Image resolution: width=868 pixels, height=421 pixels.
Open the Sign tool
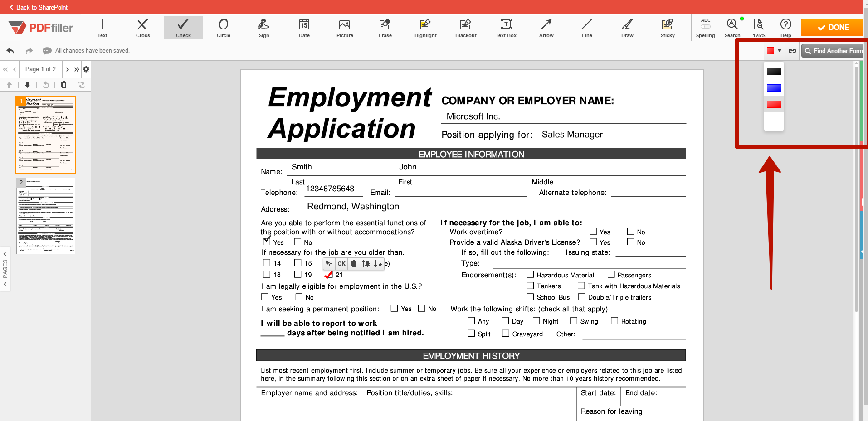[x=264, y=28]
